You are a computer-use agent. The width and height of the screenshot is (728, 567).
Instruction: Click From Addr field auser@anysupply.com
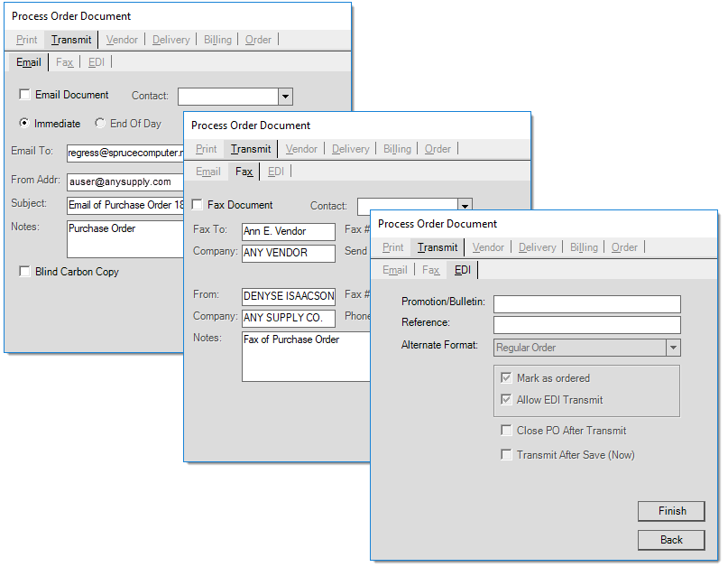125,182
